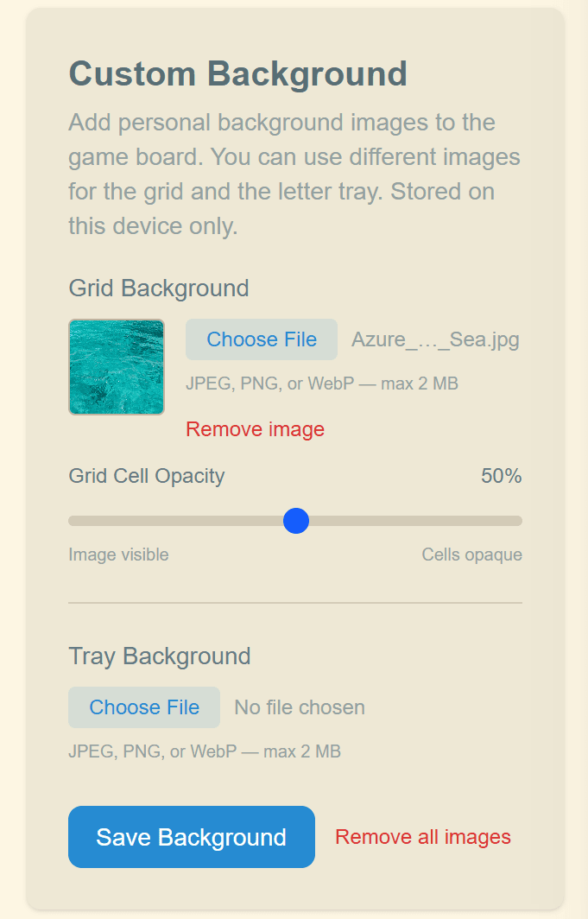Click the teal sea image thumbnail
Viewport: 588px width, 919px height.
click(116, 366)
